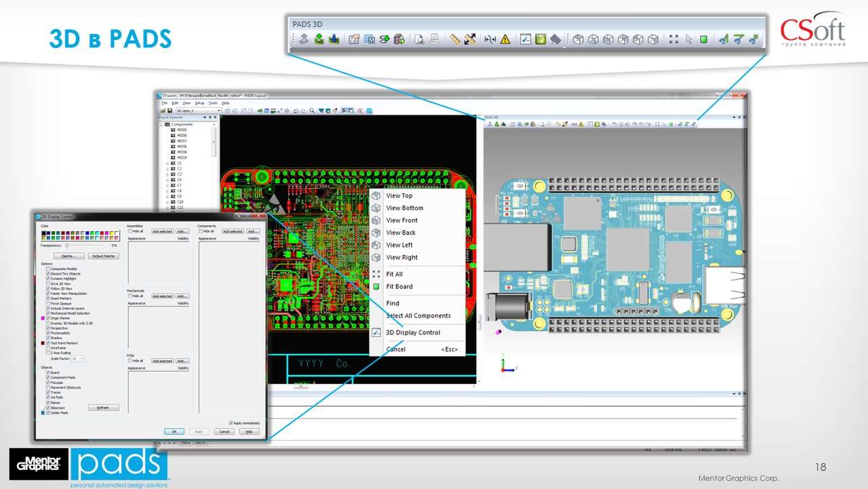Image resolution: width=868 pixels, height=489 pixels.
Task: Pick the magenta Origin Marker color swatch
Action: [43, 318]
